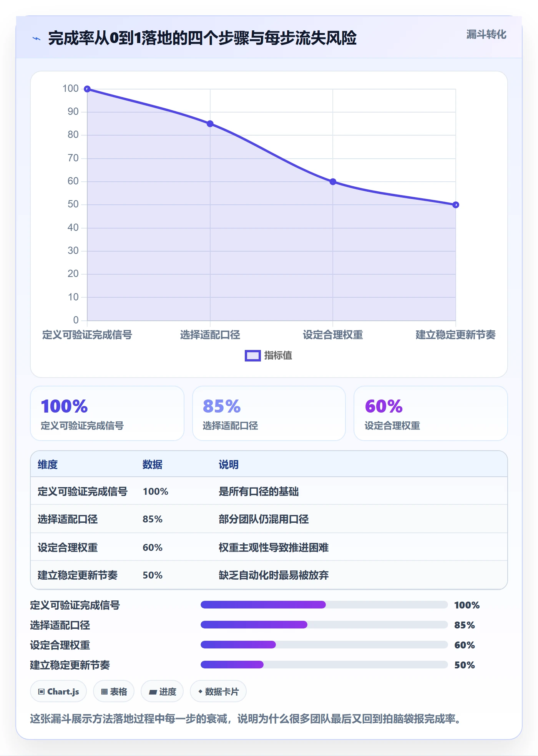The image size is (538, 756).
Task: Click the table cell 是所有口径的基础
Action: pyautogui.click(x=259, y=491)
